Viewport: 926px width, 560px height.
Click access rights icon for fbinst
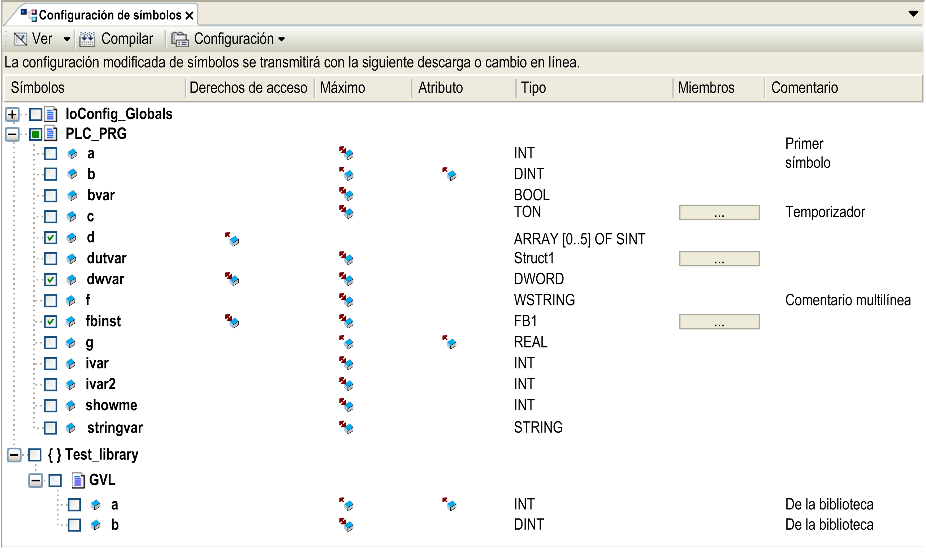(232, 321)
